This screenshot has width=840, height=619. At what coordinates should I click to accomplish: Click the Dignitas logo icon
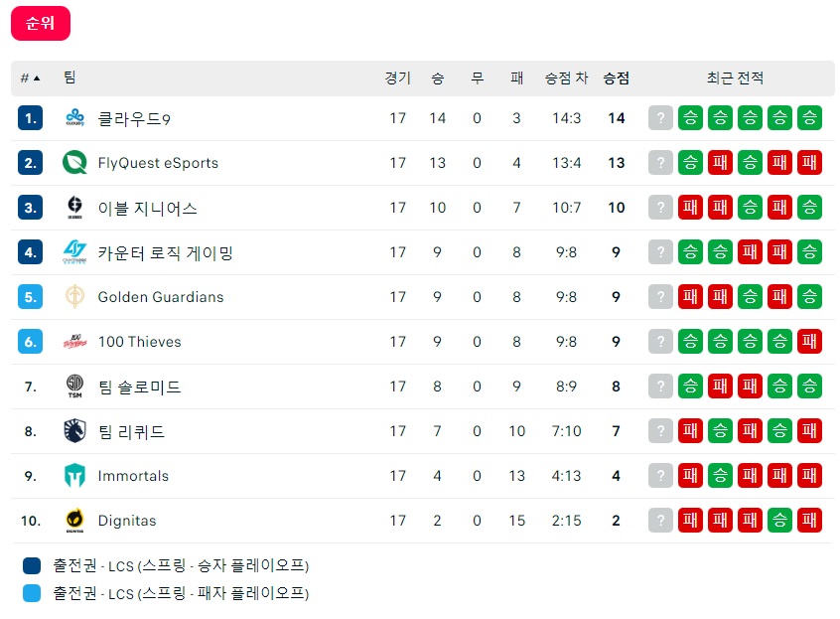coord(75,521)
